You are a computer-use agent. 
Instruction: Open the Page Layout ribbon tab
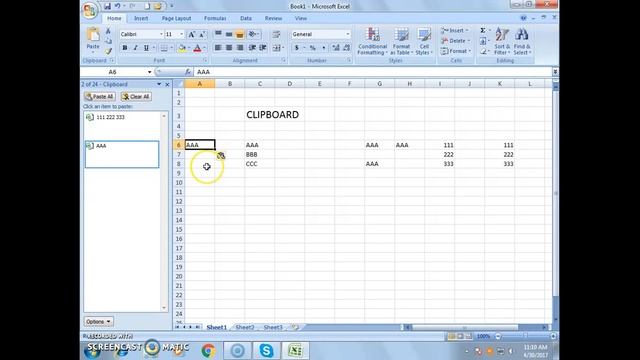click(176, 18)
